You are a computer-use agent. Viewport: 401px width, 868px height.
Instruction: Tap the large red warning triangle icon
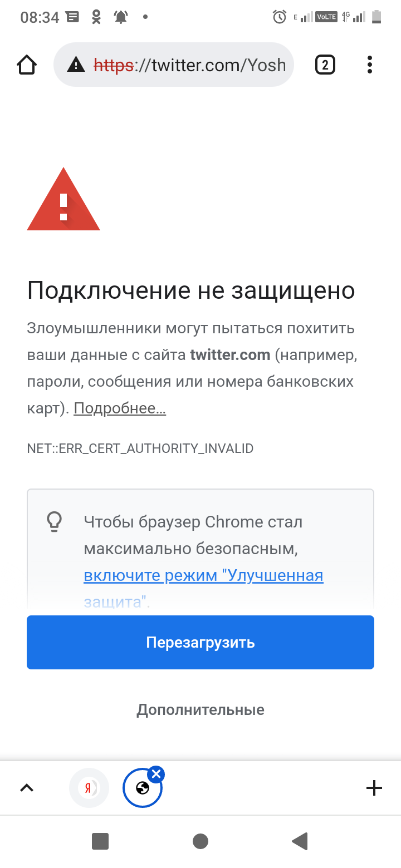tap(63, 199)
